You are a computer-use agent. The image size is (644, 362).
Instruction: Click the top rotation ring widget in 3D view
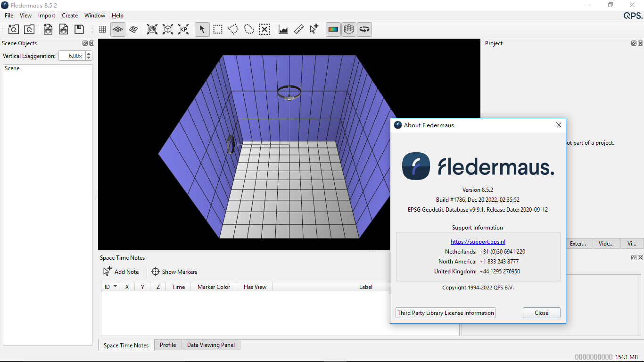289,92
